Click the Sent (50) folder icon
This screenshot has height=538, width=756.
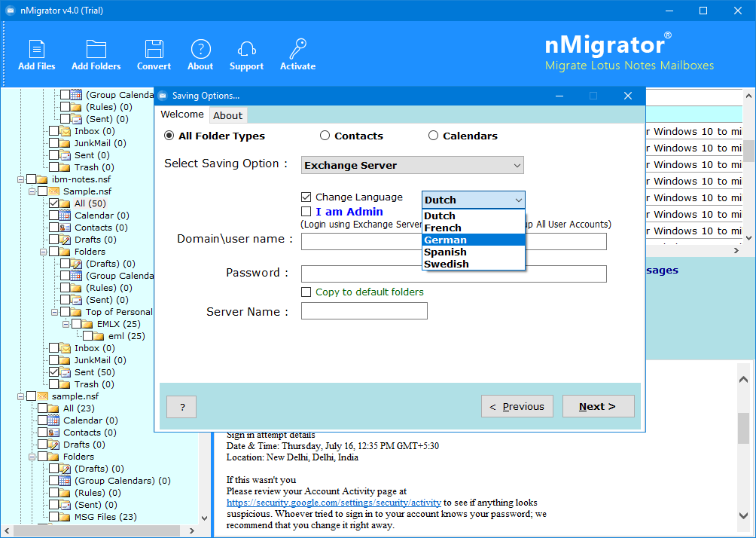[x=65, y=372]
